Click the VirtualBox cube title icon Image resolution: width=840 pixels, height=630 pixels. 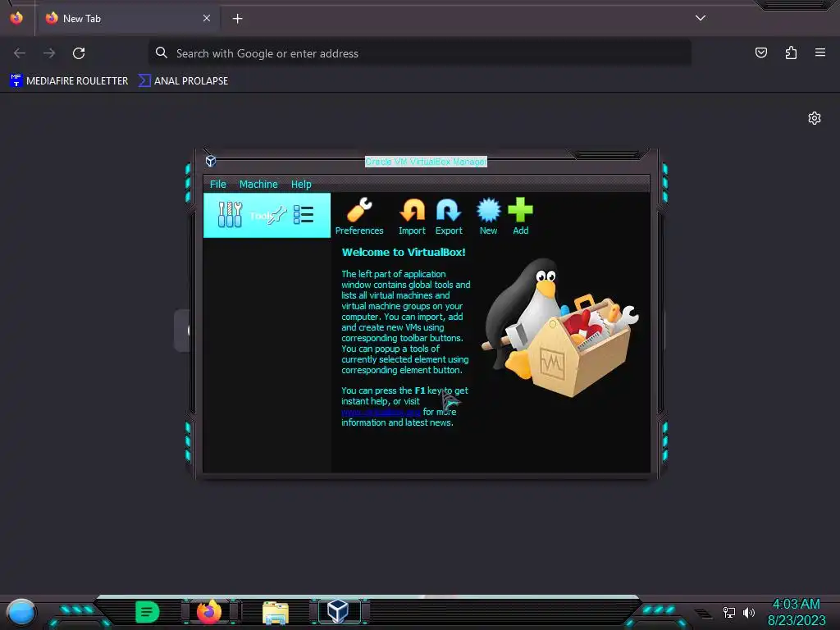(x=211, y=161)
